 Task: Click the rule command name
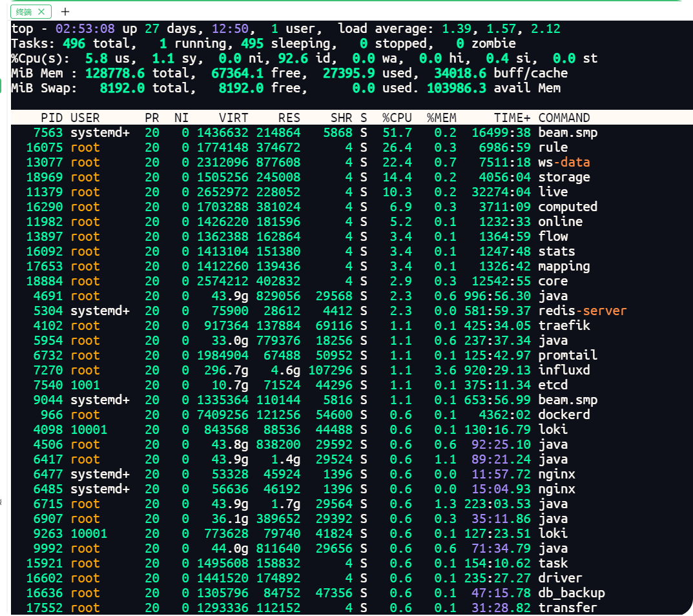(x=553, y=148)
